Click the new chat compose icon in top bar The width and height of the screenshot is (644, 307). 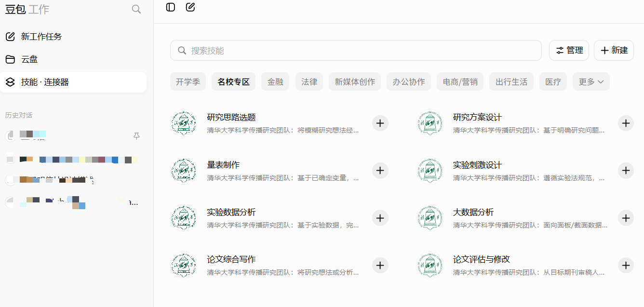(190, 7)
